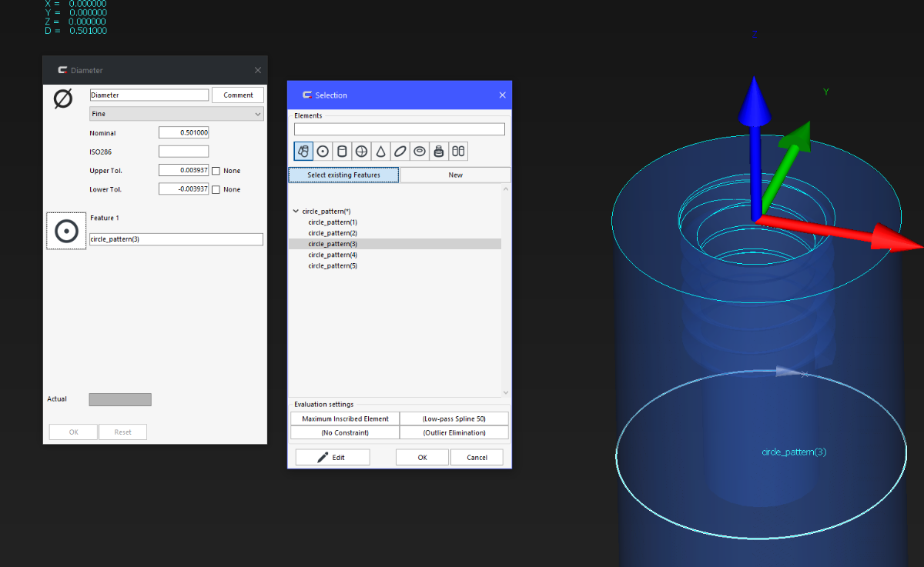Open the Fine tolerance class dropdown
This screenshot has width=924, height=567.
[176, 114]
